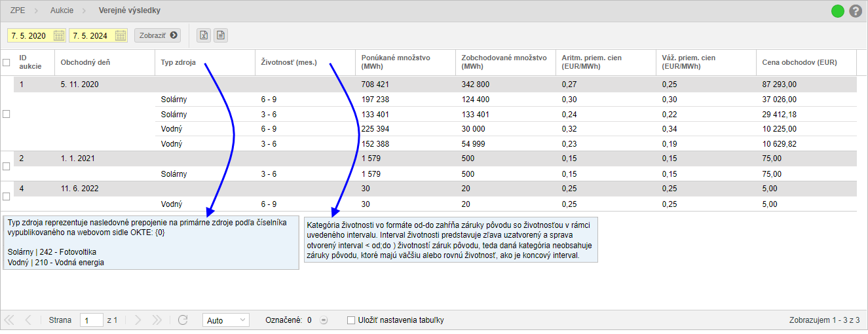The height and width of the screenshot is (334, 868).
Task: Go to first page arrow
Action: click(10, 320)
